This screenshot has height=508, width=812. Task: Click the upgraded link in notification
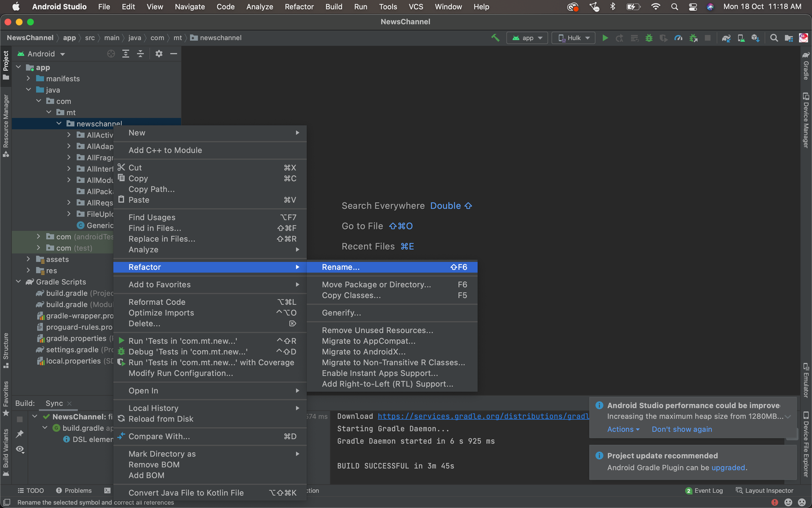(728, 468)
